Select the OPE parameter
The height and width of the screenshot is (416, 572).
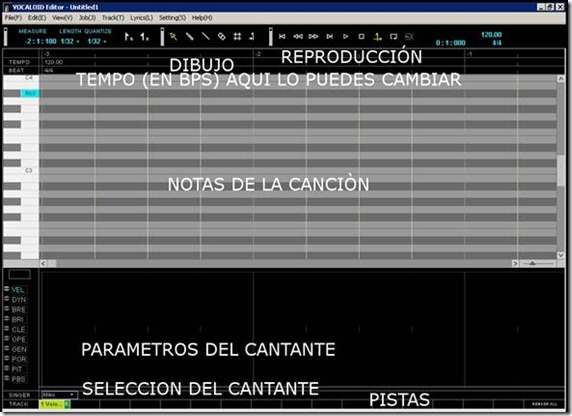coord(18,339)
